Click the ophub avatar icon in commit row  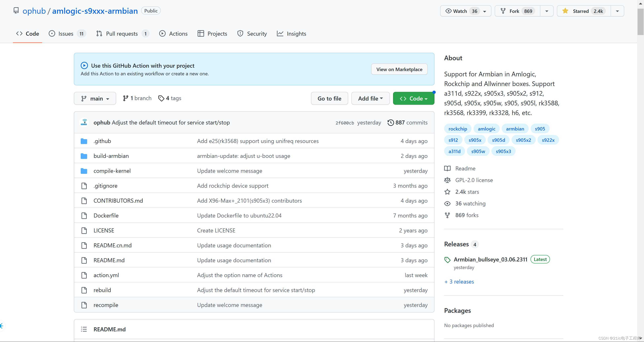pyautogui.click(x=84, y=122)
